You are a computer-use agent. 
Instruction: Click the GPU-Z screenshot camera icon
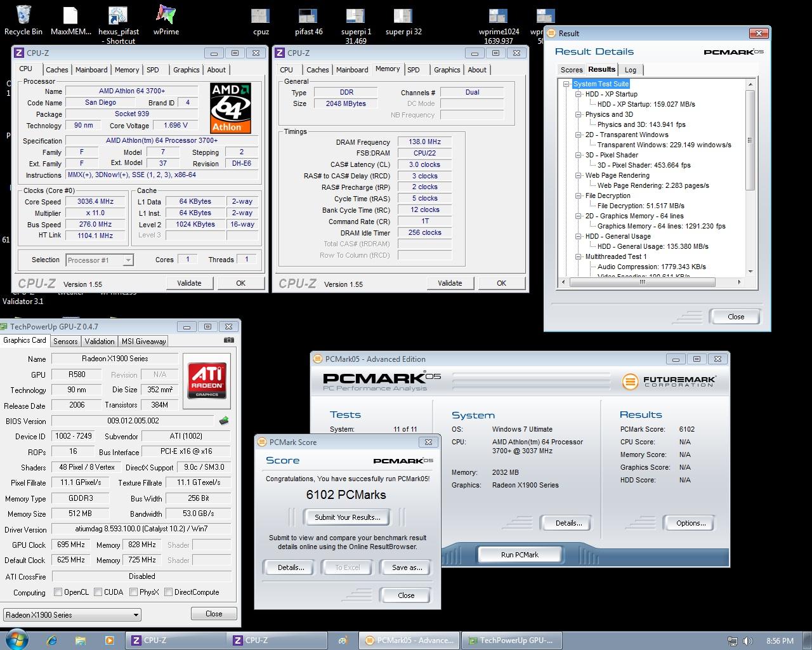pyautogui.click(x=228, y=340)
